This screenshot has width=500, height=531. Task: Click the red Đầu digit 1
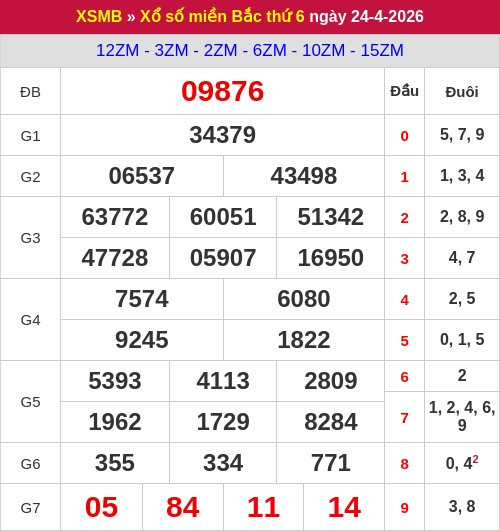point(404,177)
